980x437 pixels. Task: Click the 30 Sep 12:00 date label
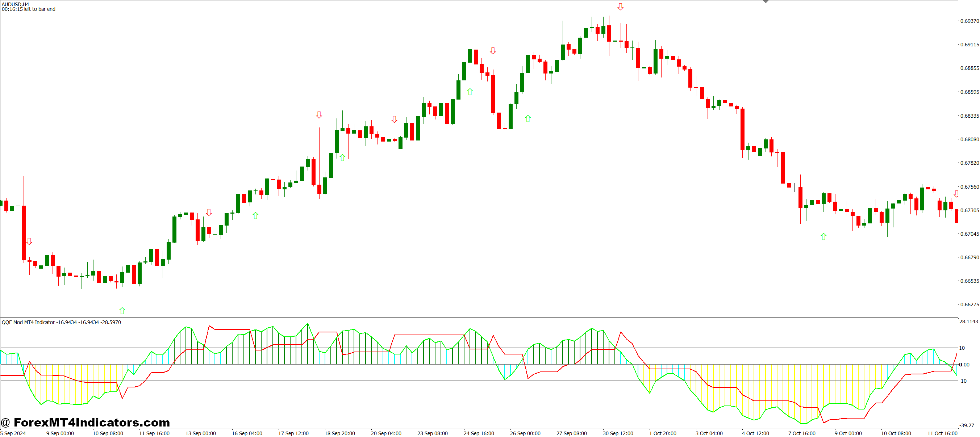coord(618,433)
